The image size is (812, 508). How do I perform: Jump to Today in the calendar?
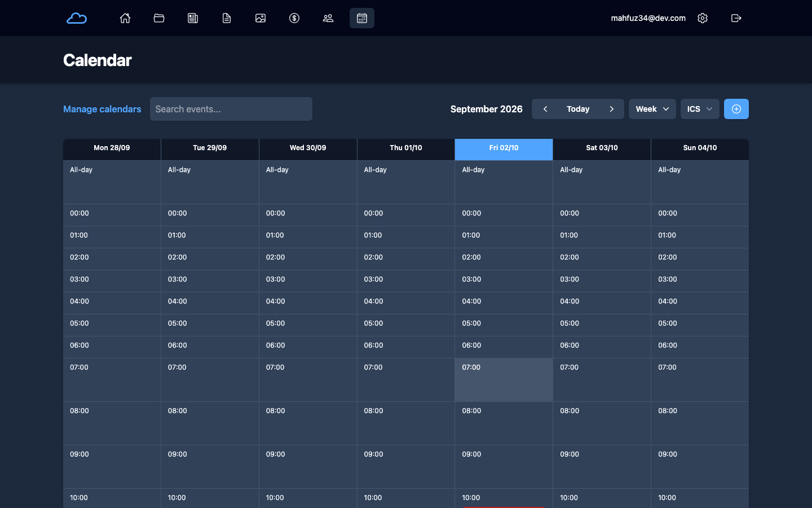tap(578, 109)
